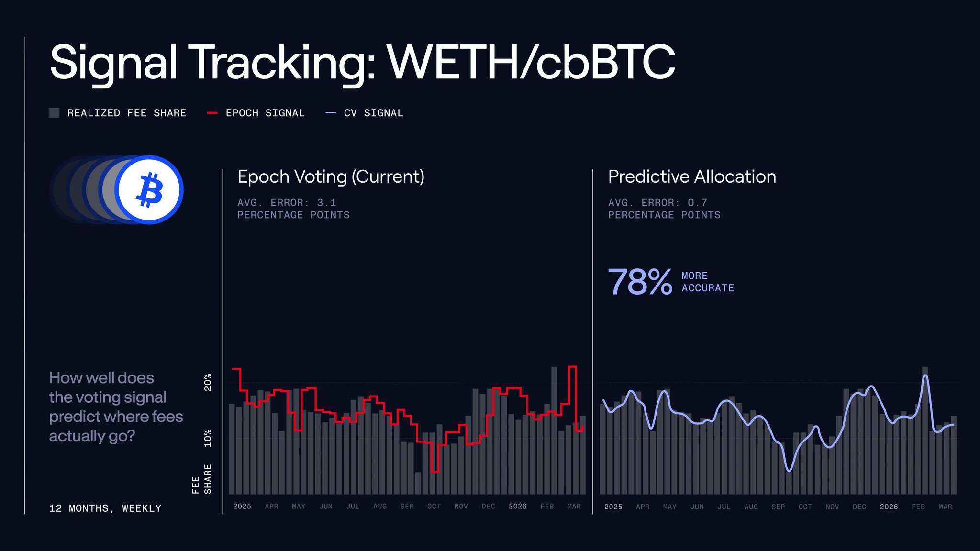Click the blue CV Signal legend marker
Screen dimensions: 980x551
click(x=331, y=113)
